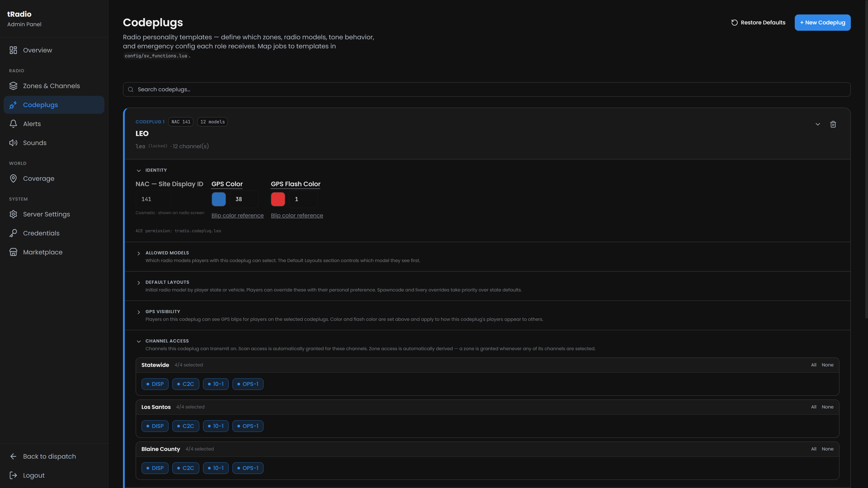The width and height of the screenshot is (868, 488).
Task: Click the Logout door icon
Action: pyautogui.click(x=13, y=475)
